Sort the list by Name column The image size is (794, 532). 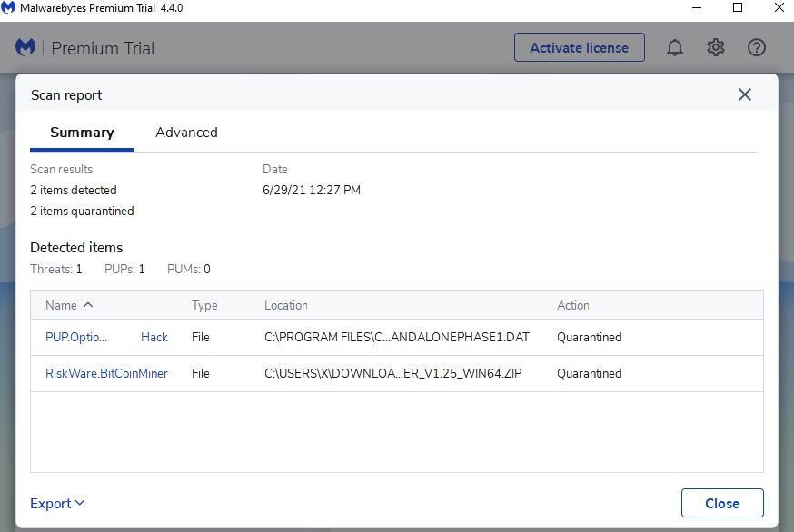tap(69, 305)
